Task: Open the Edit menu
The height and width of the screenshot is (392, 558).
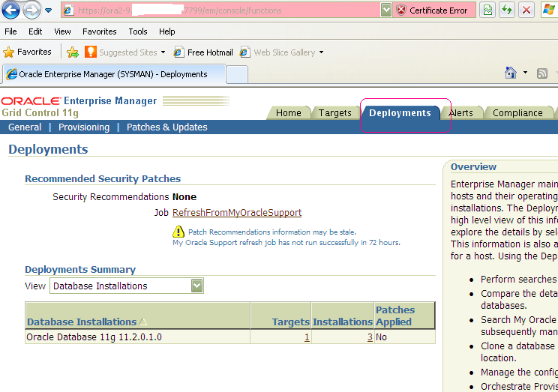Action: pyautogui.click(x=35, y=31)
